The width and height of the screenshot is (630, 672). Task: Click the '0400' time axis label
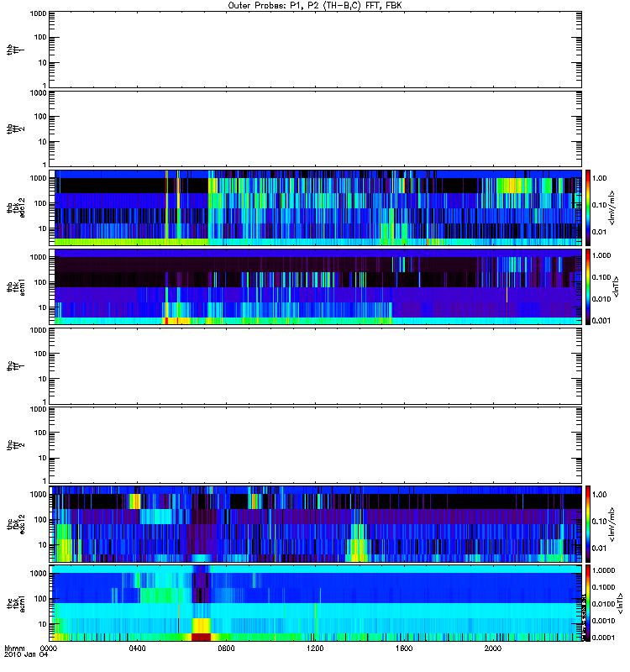coord(137,648)
